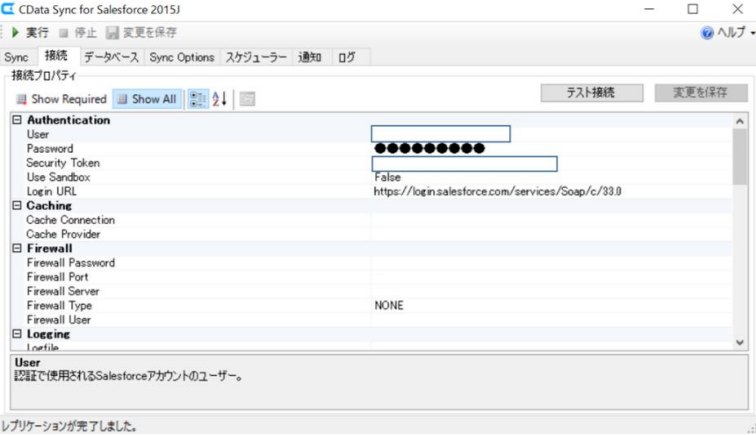Viewport: 756px width, 435px height.
Task: Select the Alphabetical sort icon
Action: 219,99
